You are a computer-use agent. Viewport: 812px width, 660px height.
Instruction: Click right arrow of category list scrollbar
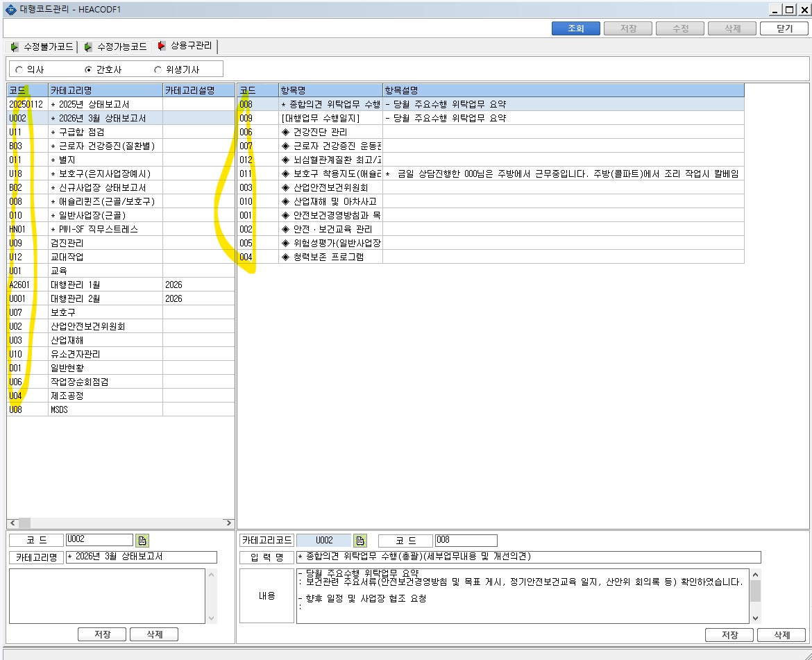click(229, 523)
